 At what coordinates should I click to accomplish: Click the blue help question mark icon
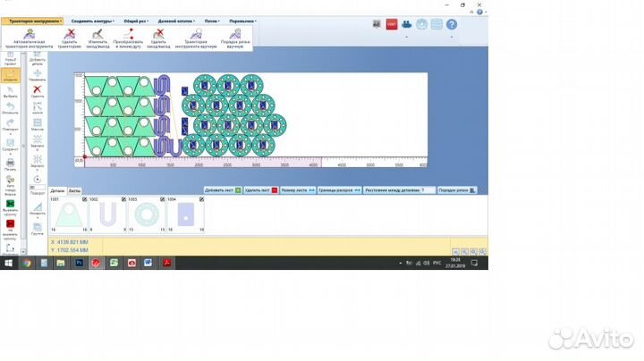point(451,24)
